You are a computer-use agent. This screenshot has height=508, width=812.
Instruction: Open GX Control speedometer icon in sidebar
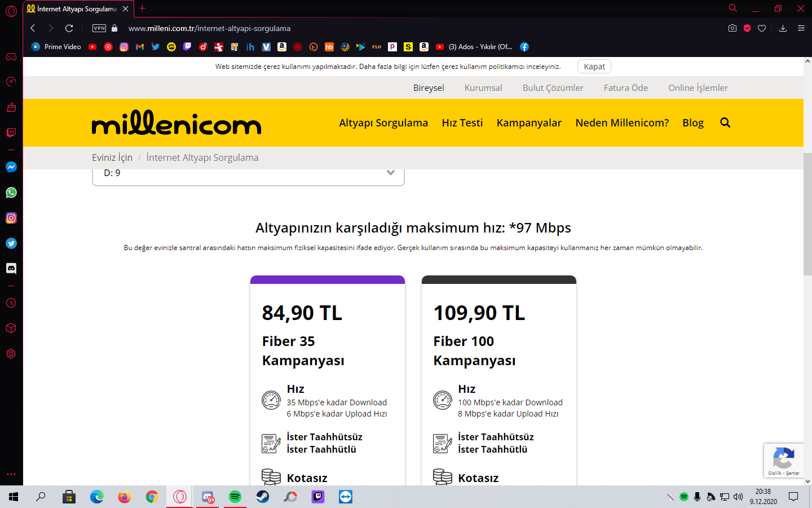[11, 82]
